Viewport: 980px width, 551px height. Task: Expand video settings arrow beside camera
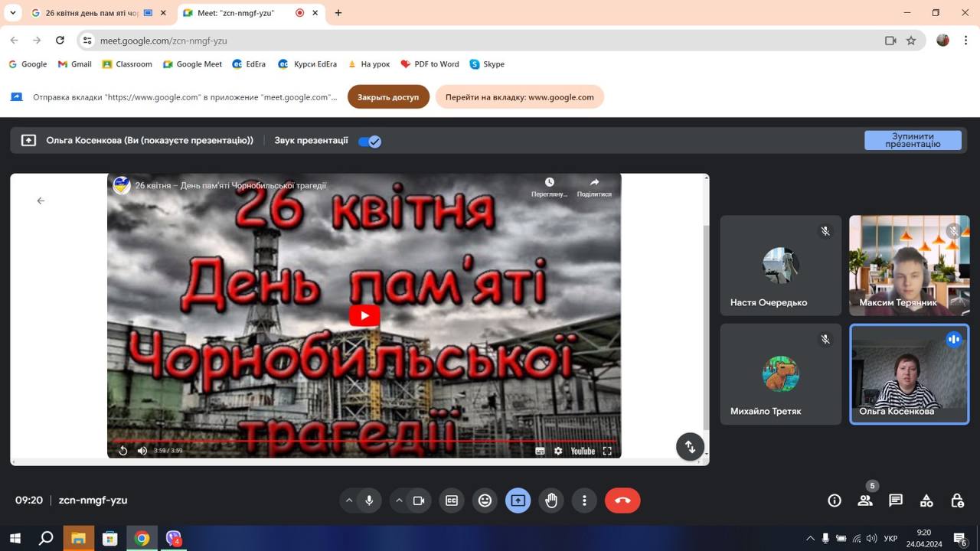[399, 500]
